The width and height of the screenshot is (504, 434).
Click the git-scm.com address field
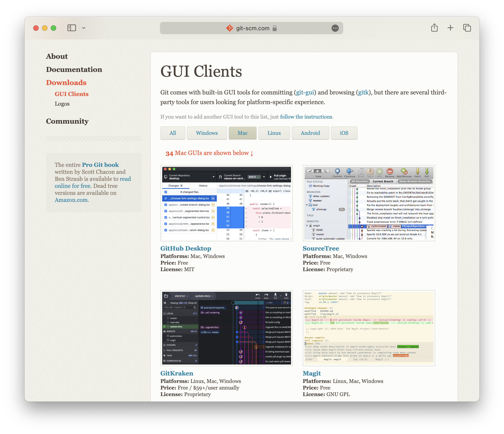(252, 28)
